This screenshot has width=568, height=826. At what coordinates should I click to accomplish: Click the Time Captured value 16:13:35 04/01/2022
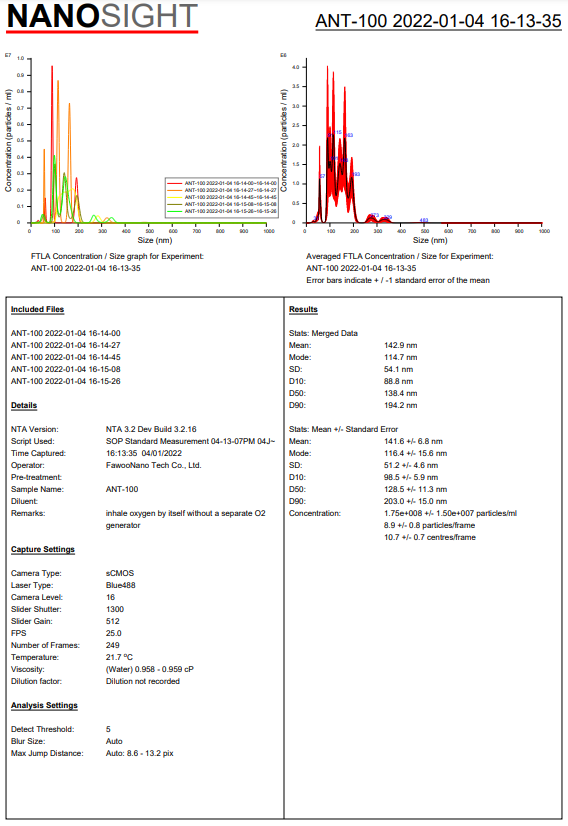(144, 453)
